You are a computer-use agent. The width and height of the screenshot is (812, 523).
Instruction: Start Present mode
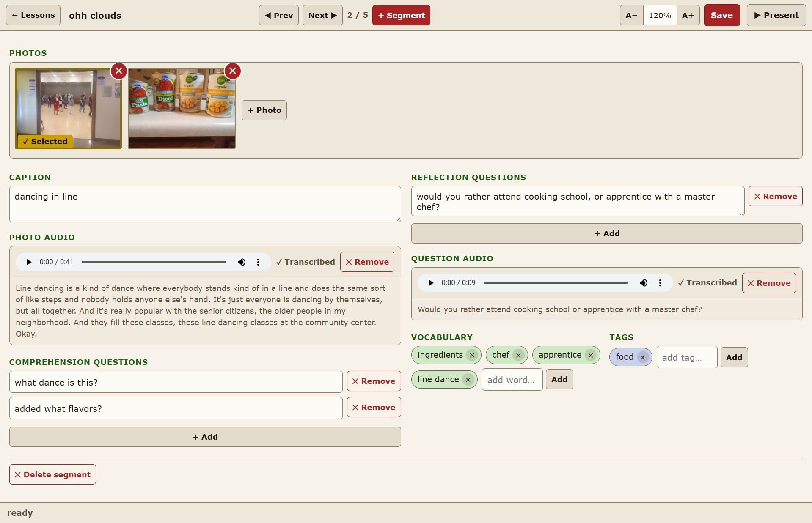coord(776,15)
